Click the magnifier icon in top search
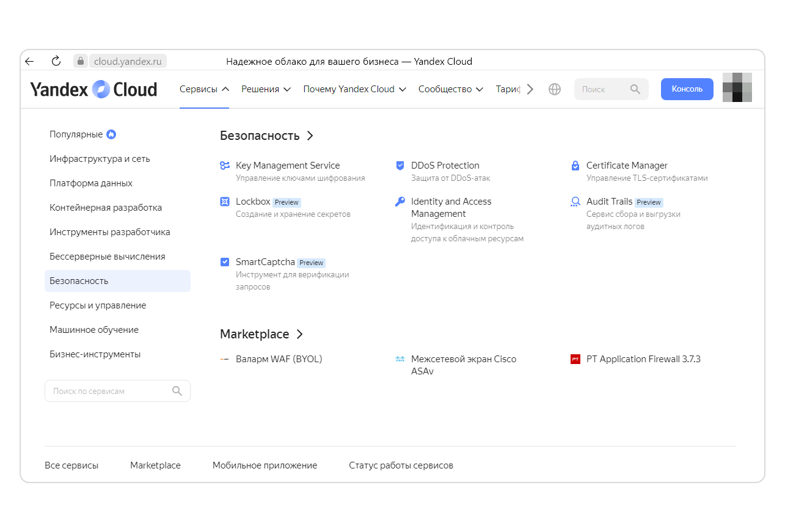785x532 pixels. click(635, 89)
